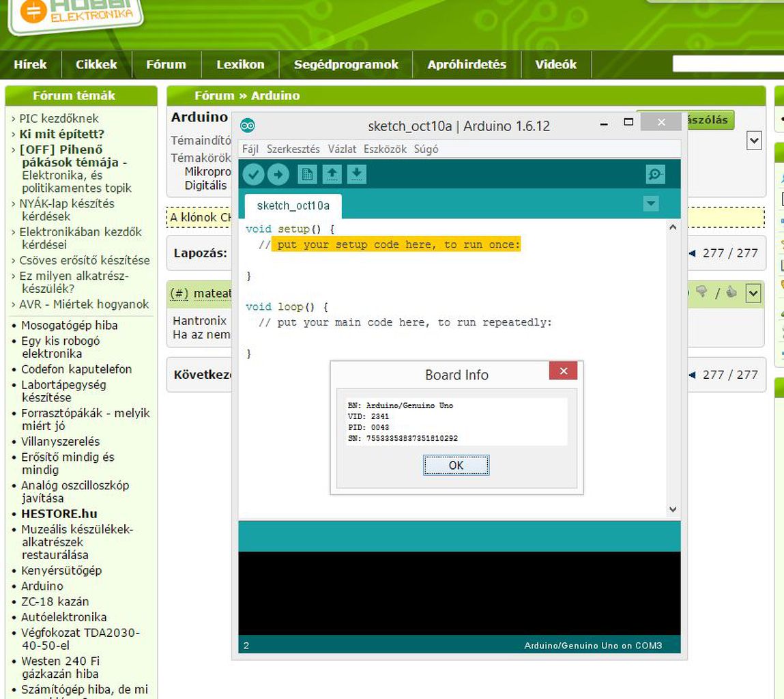Screen dimensions: 784x699
Task: Open ZC-18 kazán topic
Action: pos(55,601)
